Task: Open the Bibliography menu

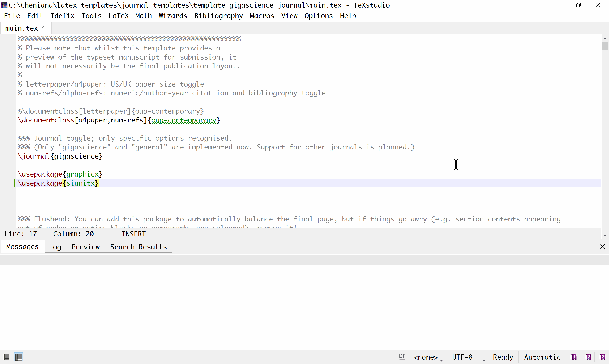Action: point(218,16)
